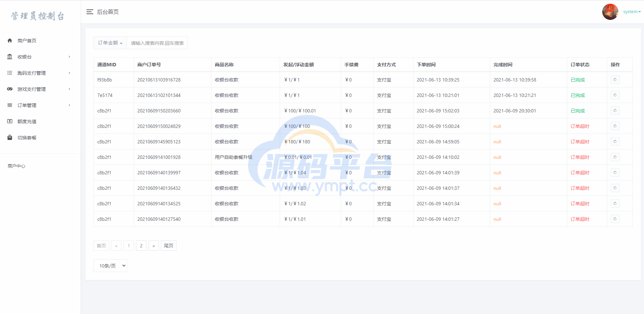Open the 10条/页 page size selector

(x=110, y=266)
